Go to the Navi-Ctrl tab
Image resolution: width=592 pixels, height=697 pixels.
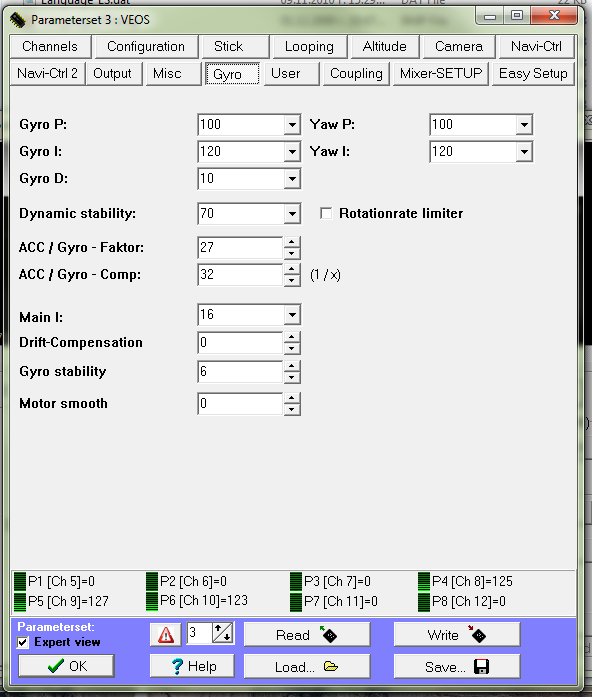536,47
